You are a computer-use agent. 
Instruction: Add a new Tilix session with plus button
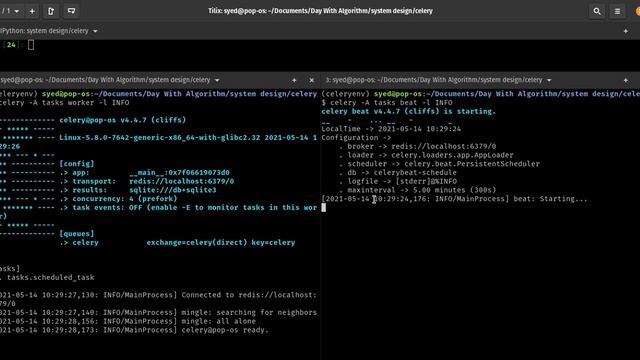[32, 11]
